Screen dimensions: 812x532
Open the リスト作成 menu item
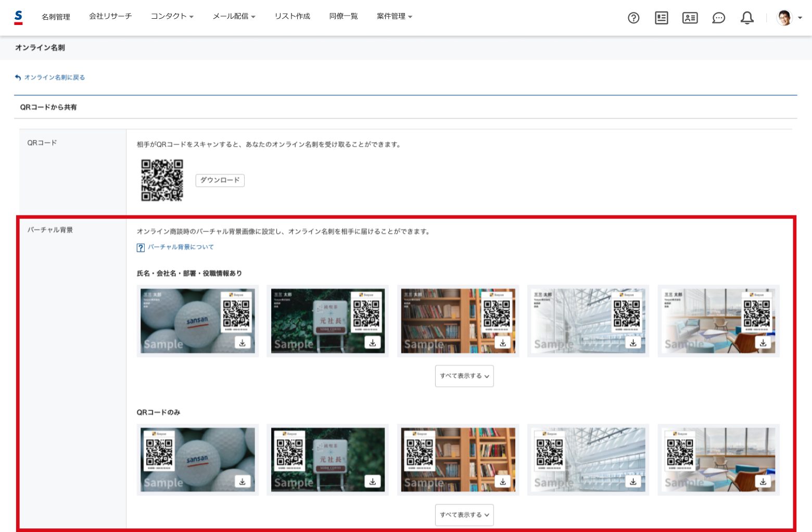pyautogui.click(x=293, y=16)
